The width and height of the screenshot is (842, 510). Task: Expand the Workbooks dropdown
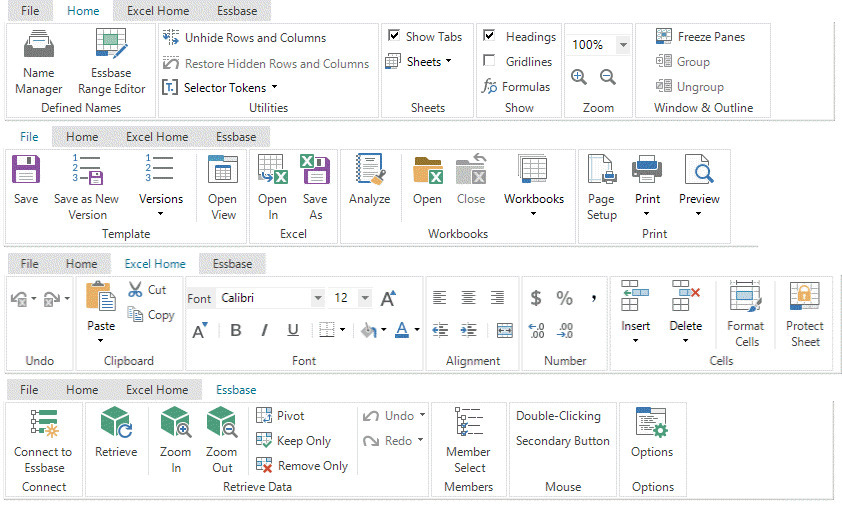533,214
